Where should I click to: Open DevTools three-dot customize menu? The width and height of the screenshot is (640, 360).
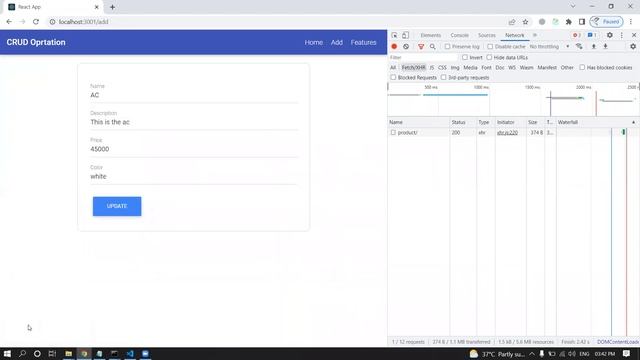622,35
